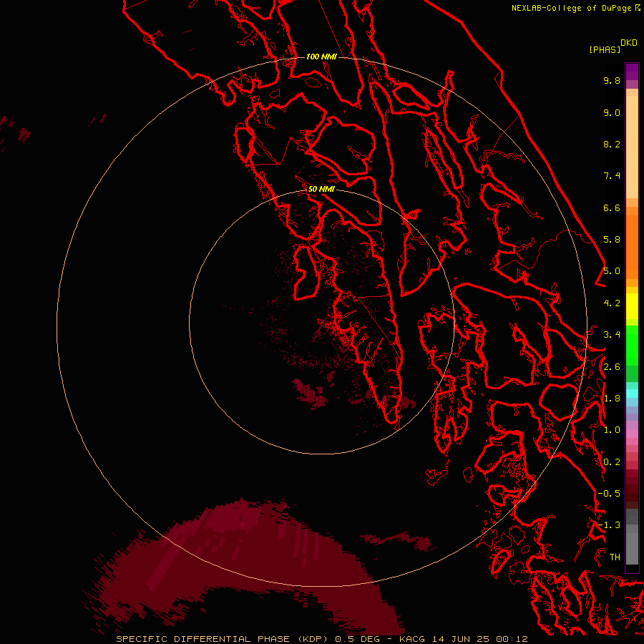Select the DKD unit label above colorbar
This screenshot has height=644, width=644.
point(628,43)
